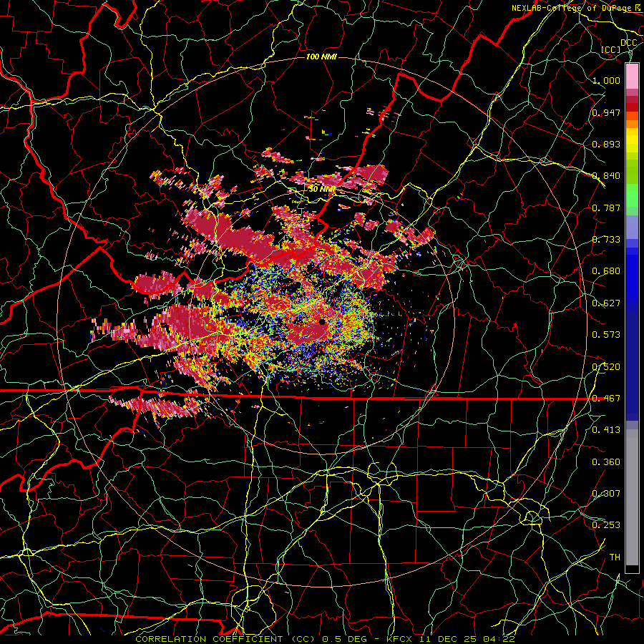Click the 11 DEC 25 04:22 timestamp

coord(468,639)
